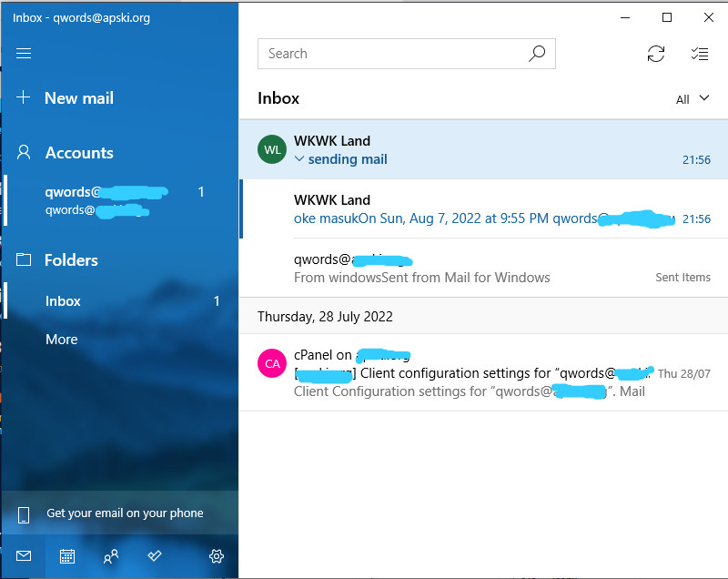Click Get your email on your phone

tap(124, 513)
